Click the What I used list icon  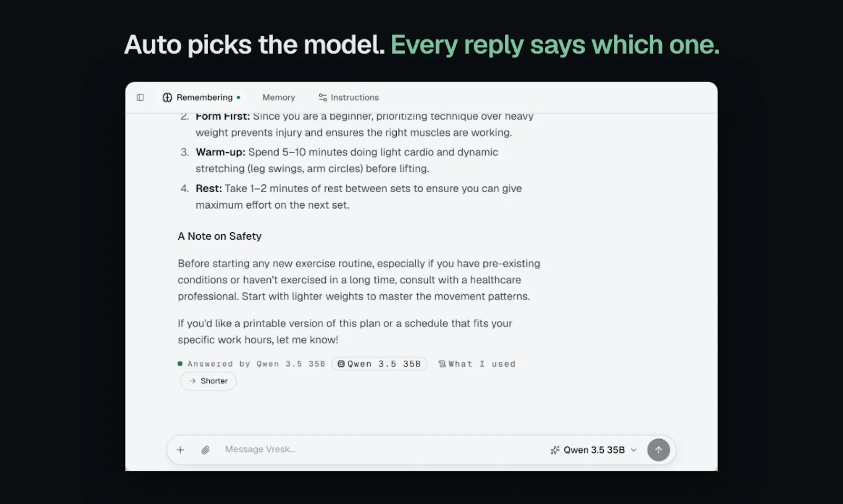(442, 364)
